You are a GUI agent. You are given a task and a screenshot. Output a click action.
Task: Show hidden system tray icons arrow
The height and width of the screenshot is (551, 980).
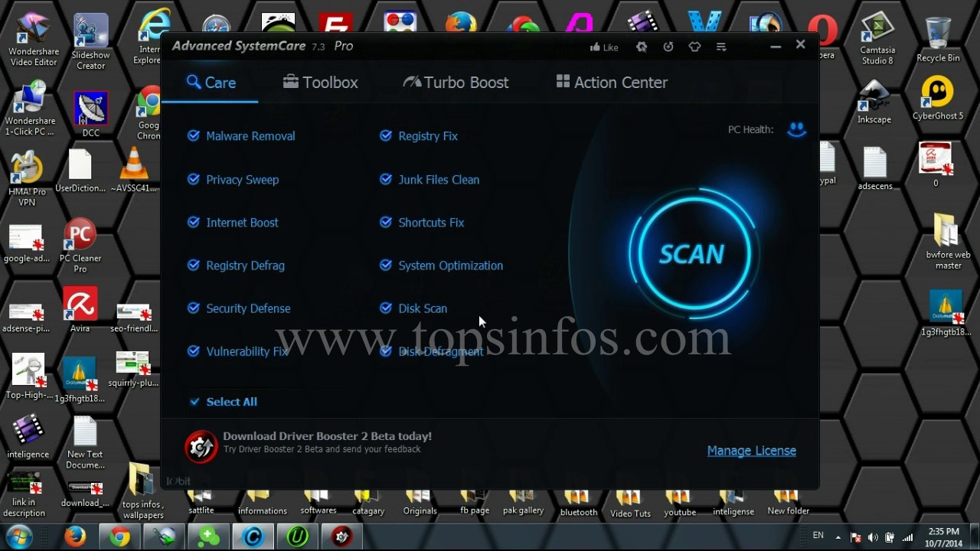(x=838, y=537)
